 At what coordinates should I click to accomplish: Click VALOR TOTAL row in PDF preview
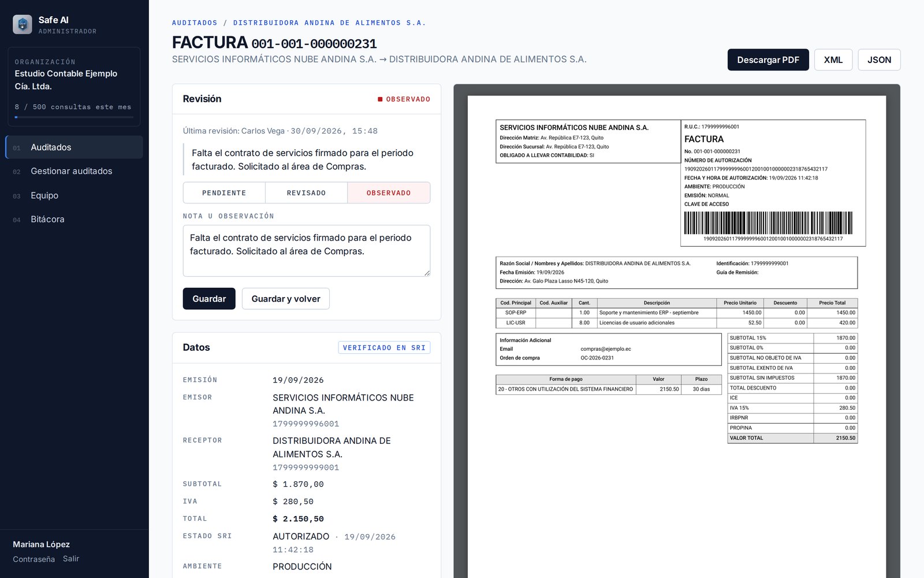coord(792,438)
